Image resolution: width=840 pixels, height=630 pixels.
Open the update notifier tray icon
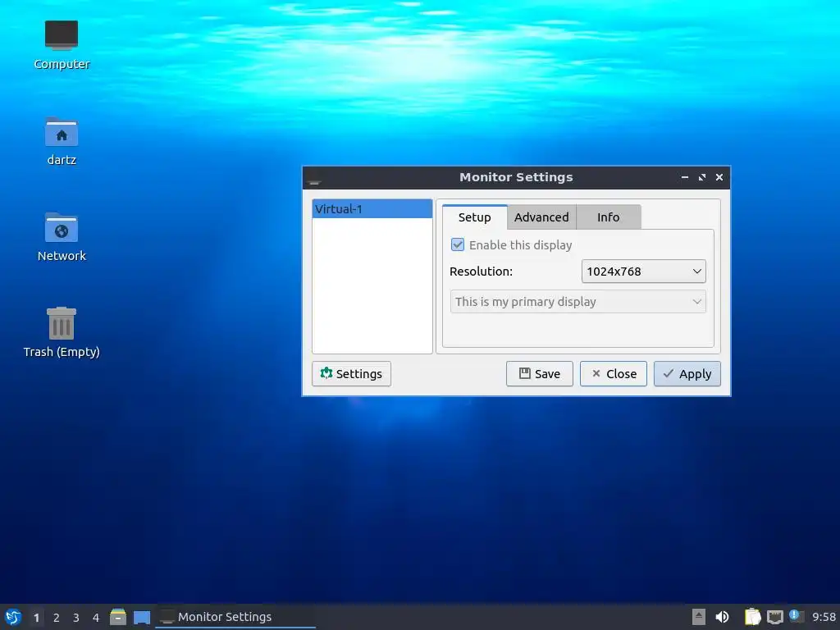pyautogui.click(x=797, y=616)
